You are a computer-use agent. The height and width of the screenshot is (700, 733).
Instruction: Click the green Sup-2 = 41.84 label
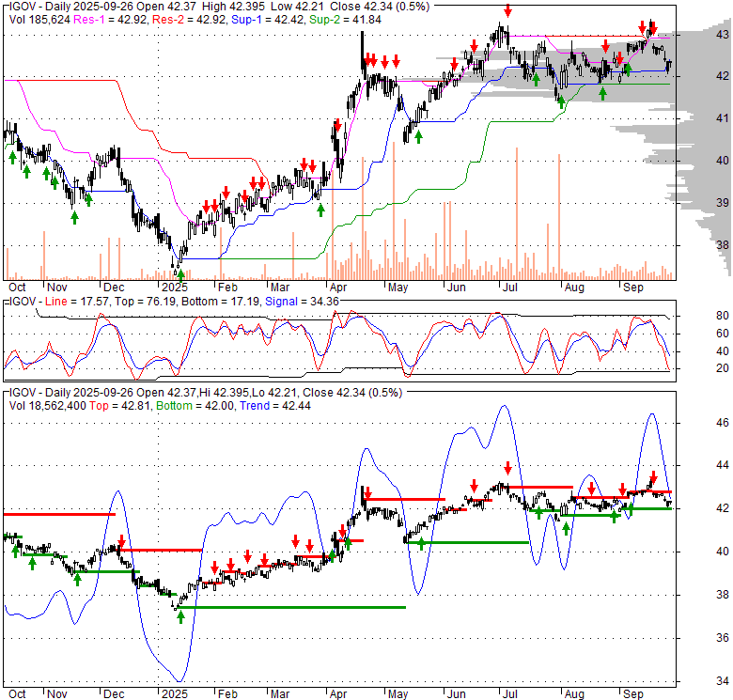point(346,20)
